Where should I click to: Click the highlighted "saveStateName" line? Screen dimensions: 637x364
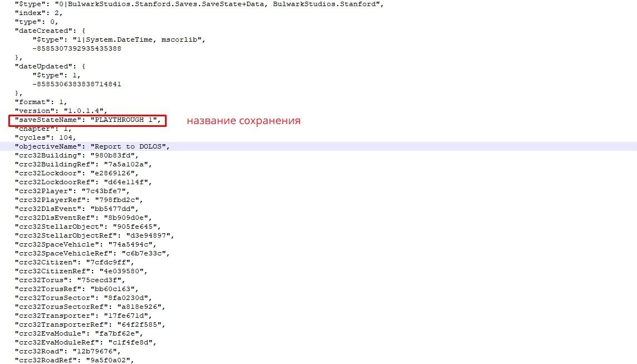87,120
